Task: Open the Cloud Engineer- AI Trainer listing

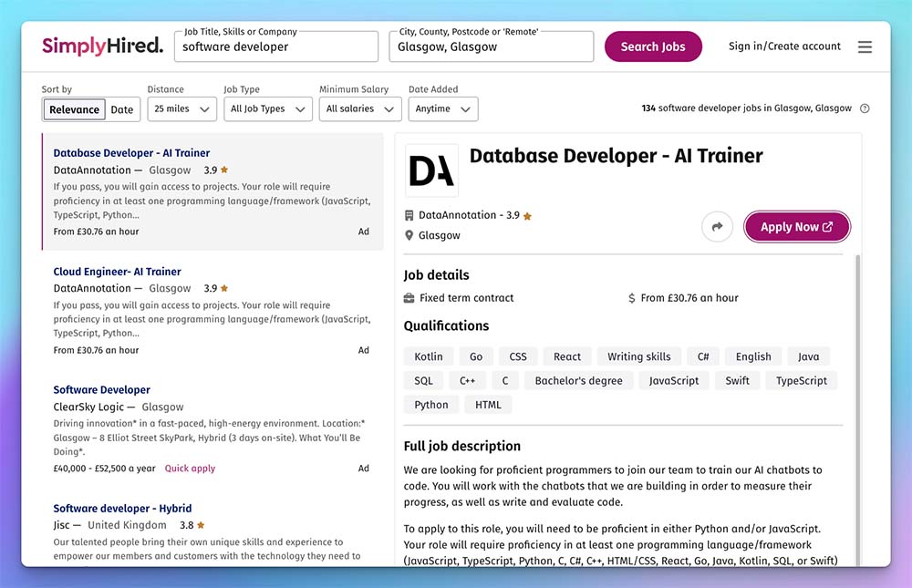Action: tap(117, 272)
